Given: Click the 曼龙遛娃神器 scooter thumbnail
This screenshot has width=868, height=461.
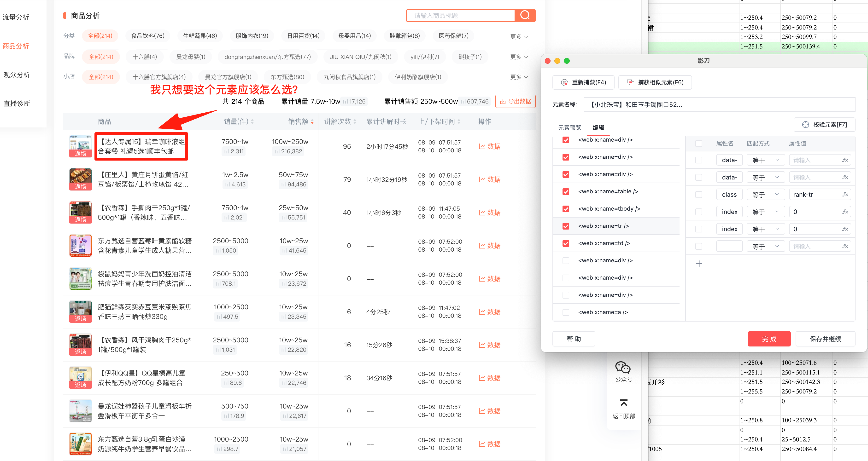Looking at the screenshot, I should [x=80, y=410].
